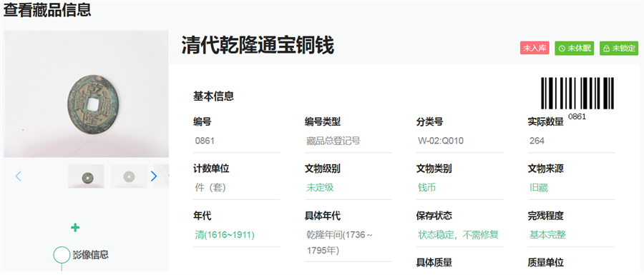Click the right arrow of thumbnail carousel
Viewport: 644px width, 275px height.
click(154, 176)
